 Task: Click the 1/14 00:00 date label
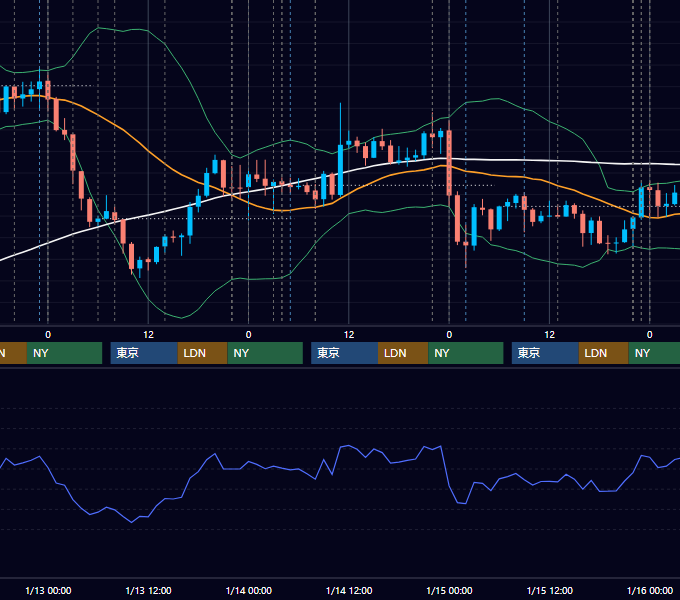click(x=248, y=590)
